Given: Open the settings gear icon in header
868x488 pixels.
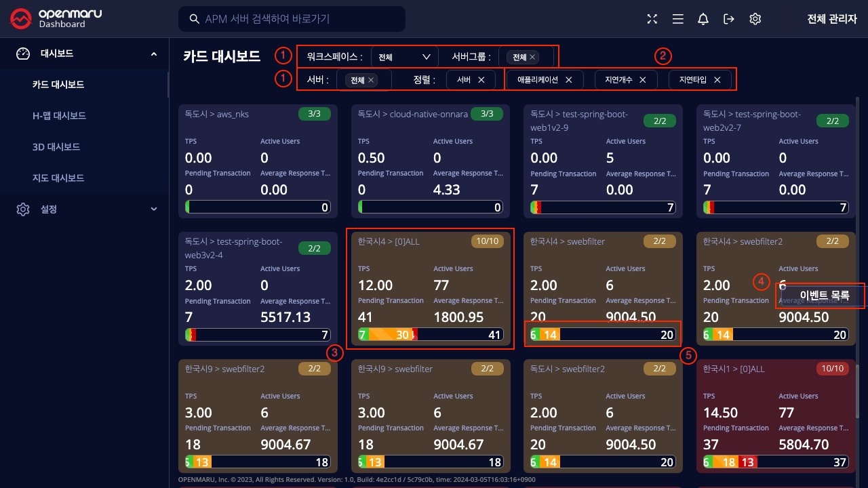Looking at the screenshot, I should [x=755, y=19].
